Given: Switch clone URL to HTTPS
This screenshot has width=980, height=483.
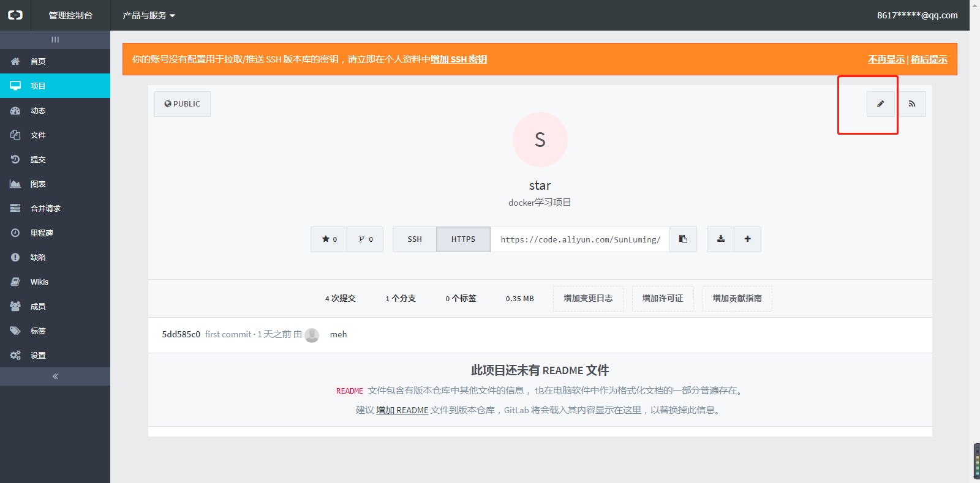Looking at the screenshot, I should [463, 239].
